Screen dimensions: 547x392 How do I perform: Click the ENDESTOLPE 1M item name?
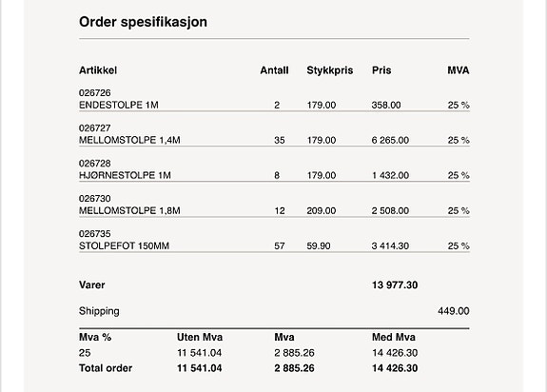click(x=119, y=105)
